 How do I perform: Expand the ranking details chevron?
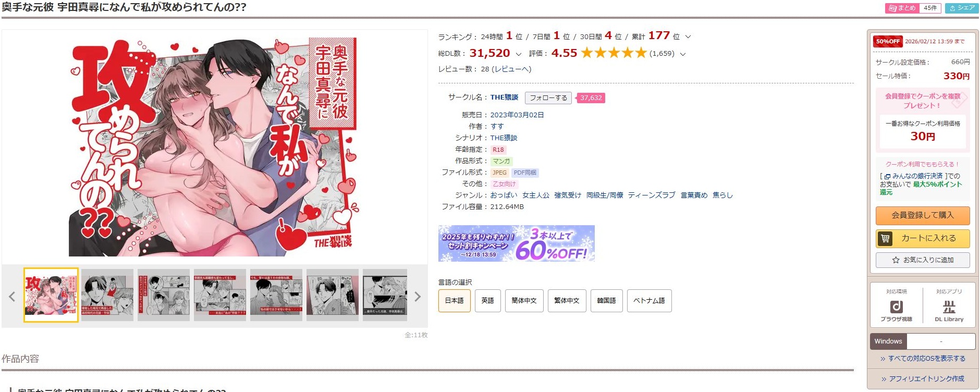pos(688,37)
